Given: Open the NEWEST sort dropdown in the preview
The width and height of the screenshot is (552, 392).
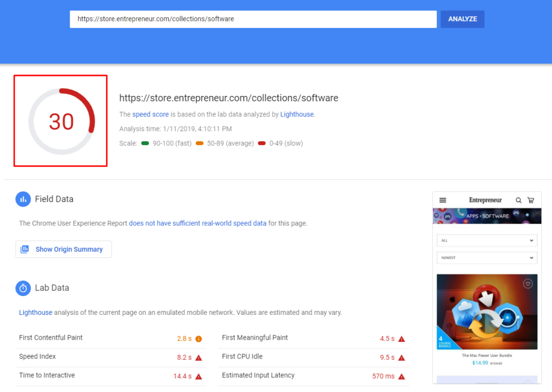Looking at the screenshot, I should 487,258.
